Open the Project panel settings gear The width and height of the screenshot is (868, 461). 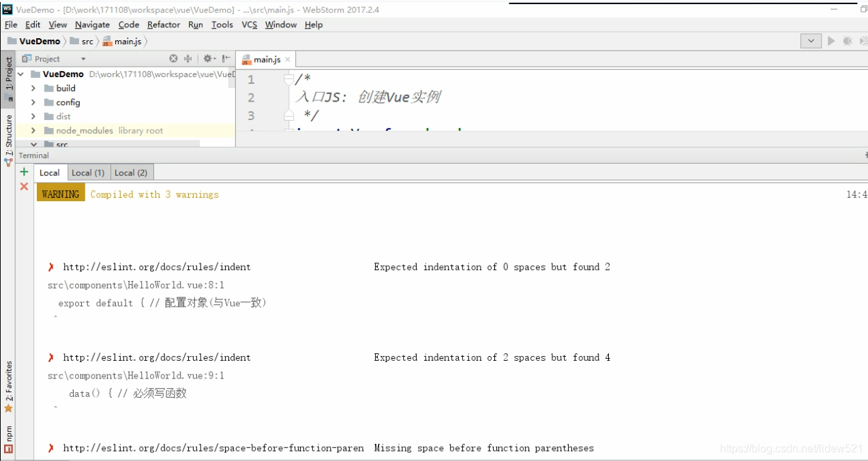click(x=209, y=59)
